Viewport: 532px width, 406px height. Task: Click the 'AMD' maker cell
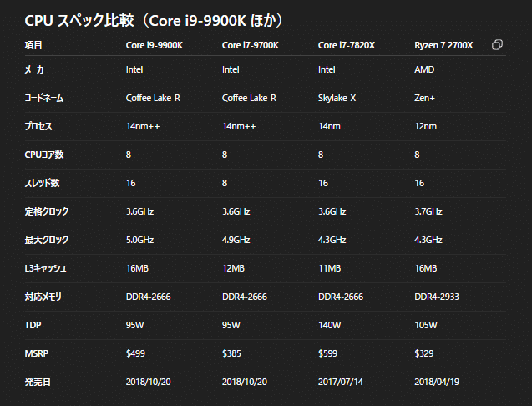point(424,69)
